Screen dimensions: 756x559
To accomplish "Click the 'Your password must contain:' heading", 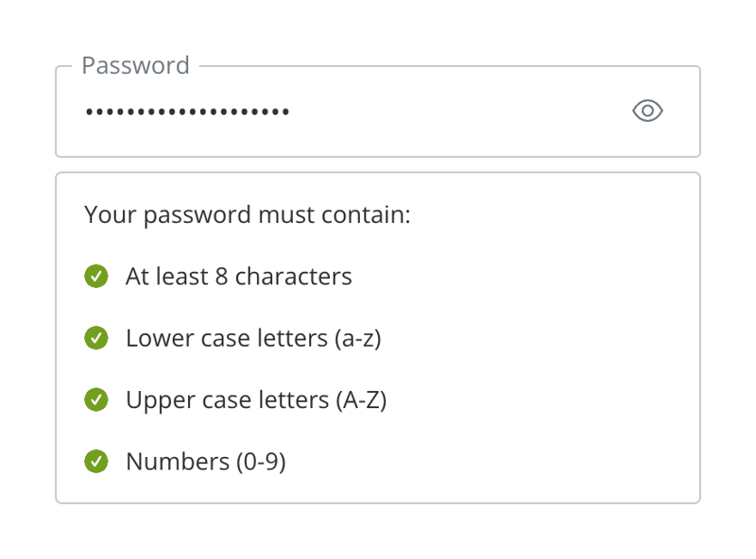I will [248, 214].
